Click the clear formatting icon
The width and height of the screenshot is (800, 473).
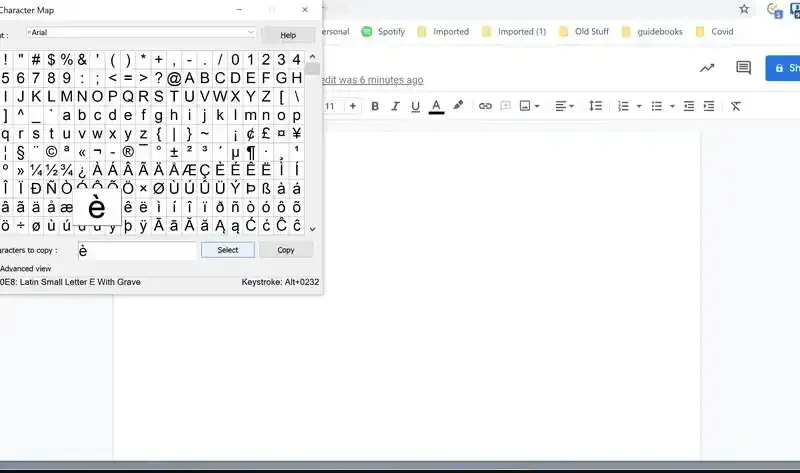736,106
